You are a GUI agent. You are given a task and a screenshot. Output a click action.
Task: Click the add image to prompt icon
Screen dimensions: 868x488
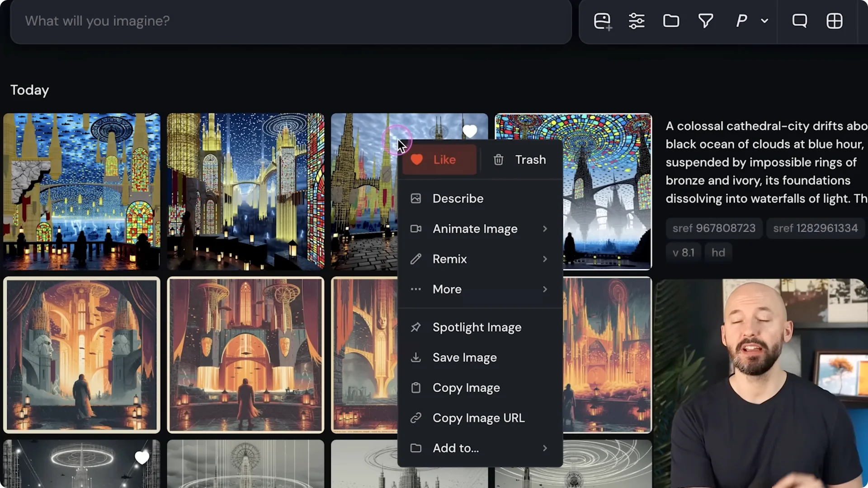[603, 21]
